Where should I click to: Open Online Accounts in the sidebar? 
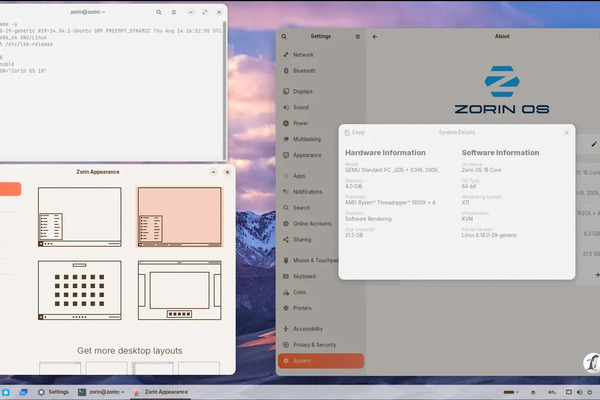[321, 224]
